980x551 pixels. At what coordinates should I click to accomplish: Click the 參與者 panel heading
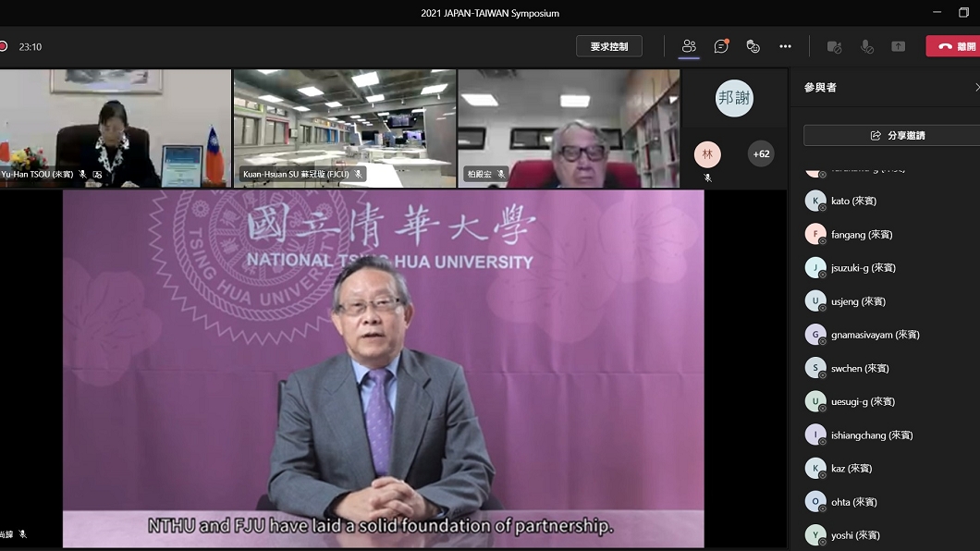click(x=820, y=88)
